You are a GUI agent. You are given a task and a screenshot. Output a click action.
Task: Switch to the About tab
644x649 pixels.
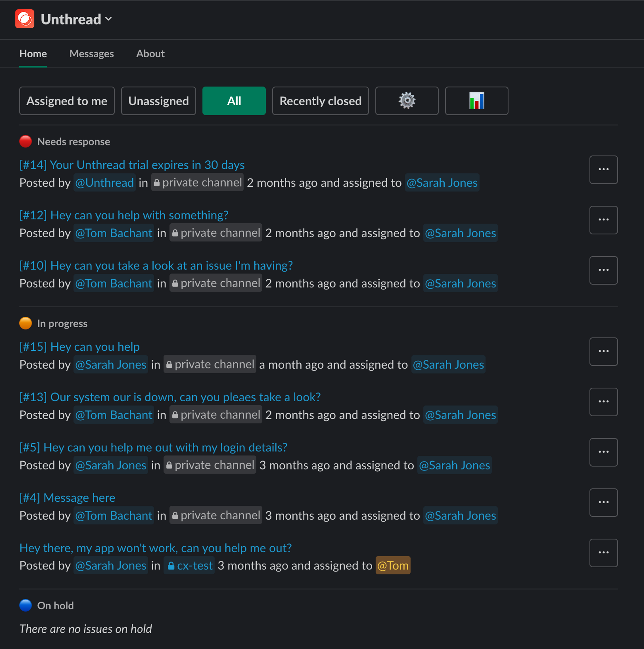[150, 53]
